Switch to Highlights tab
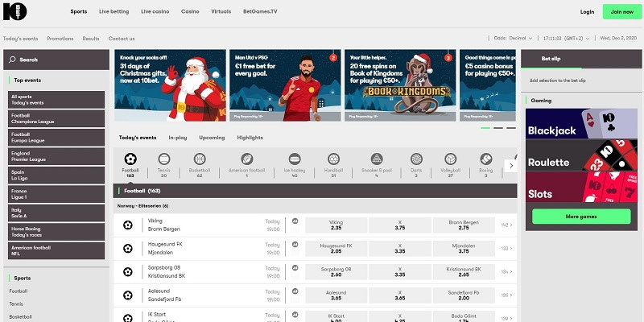The height and width of the screenshot is (322, 644). (x=250, y=138)
